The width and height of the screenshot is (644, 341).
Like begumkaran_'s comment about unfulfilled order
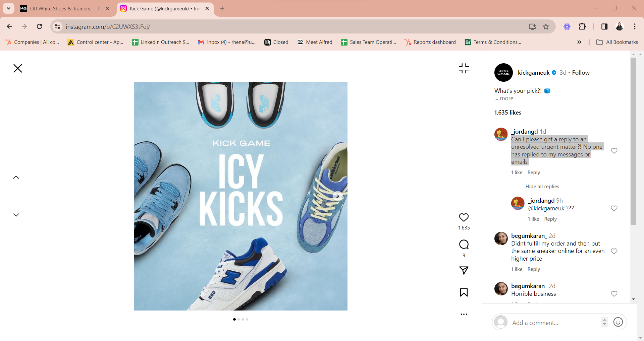pos(614,251)
